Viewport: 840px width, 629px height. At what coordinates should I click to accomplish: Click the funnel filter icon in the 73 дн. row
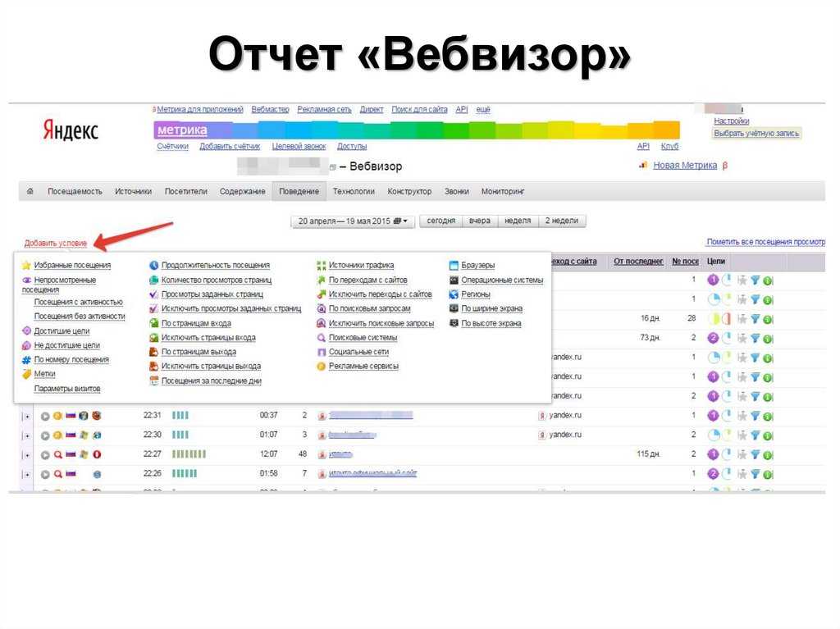[x=756, y=338]
